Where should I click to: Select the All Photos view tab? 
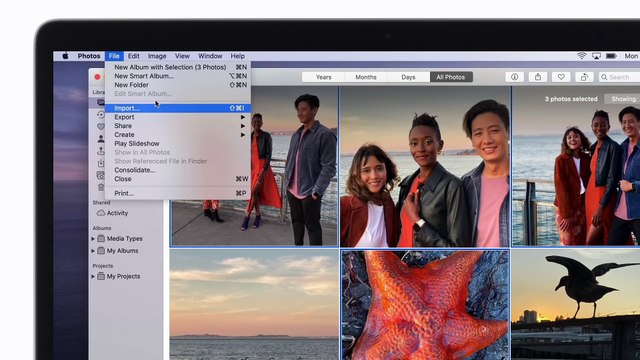point(451,77)
